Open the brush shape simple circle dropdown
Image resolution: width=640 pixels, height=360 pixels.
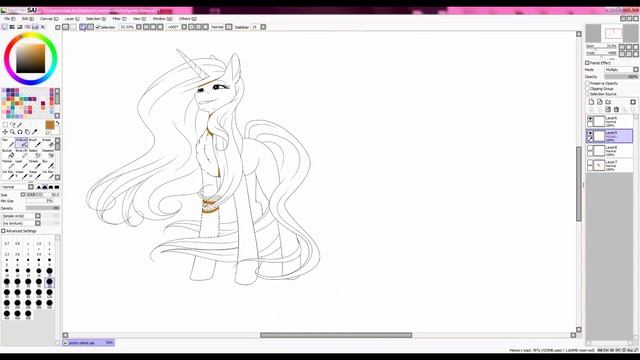click(21, 216)
